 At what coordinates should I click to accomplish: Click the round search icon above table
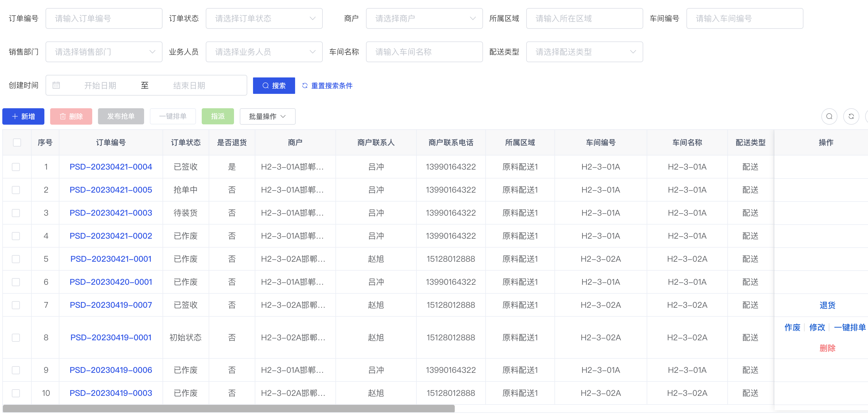pyautogui.click(x=829, y=117)
